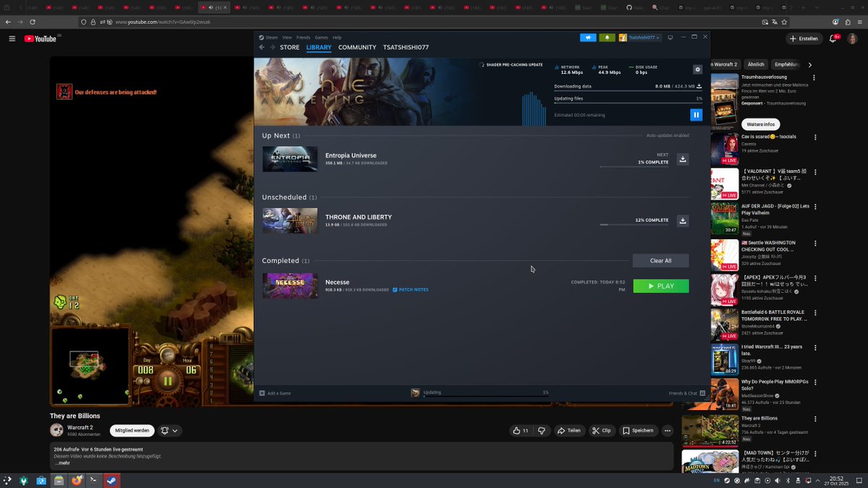The height and width of the screenshot is (488, 868).
Task: Expand Tsatshishi077 account dropdown
Action: [x=640, y=37]
